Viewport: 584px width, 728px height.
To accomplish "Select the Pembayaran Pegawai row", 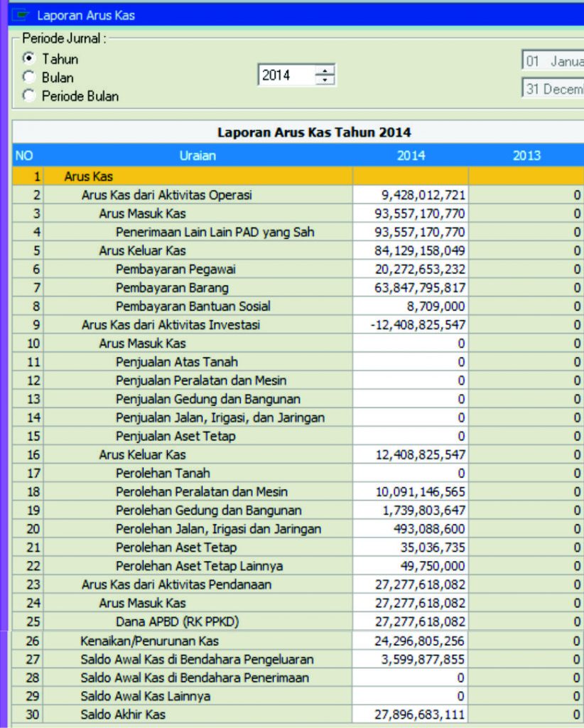I will point(298,269).
